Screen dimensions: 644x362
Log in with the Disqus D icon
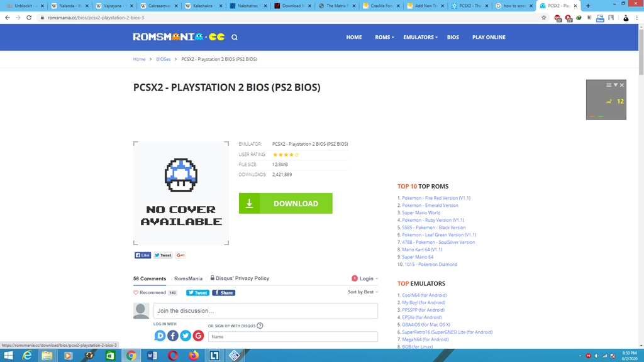160,336
